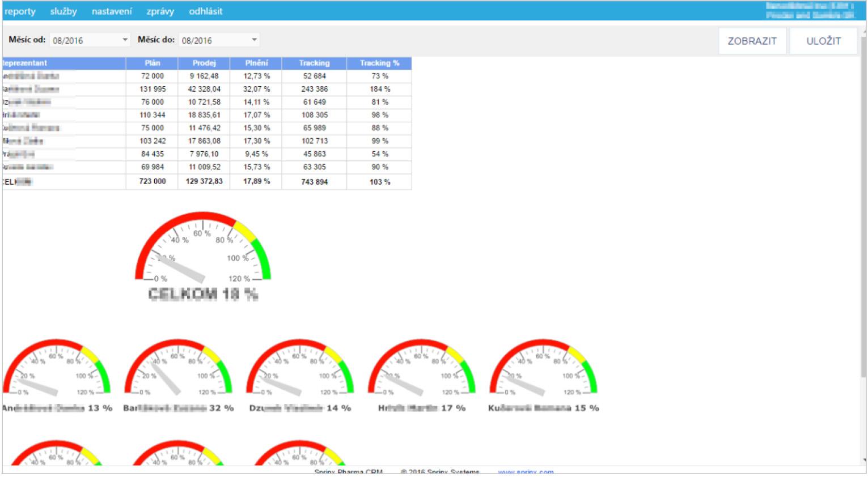This screenshot has height=477, width=868.
Task: Click odhlásit to log out
Action: 205,11
